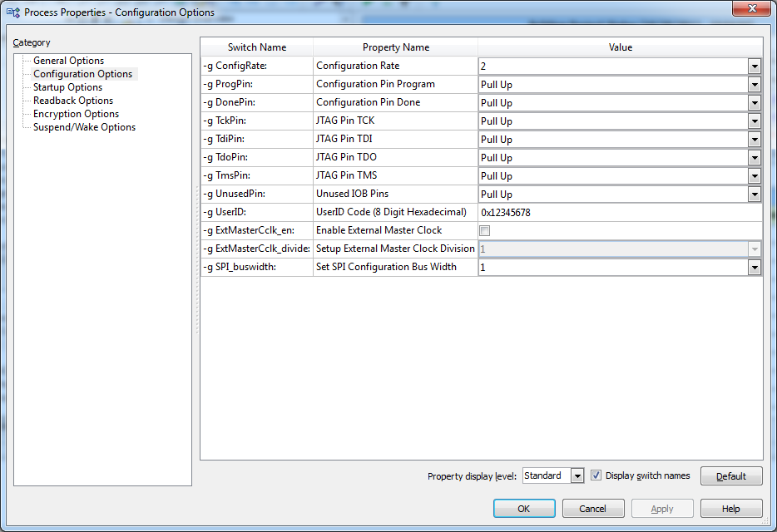Click the 'JTAG Pin TDI' property name
This screenshot has height=532, width=777.
[x=344, y=139]
